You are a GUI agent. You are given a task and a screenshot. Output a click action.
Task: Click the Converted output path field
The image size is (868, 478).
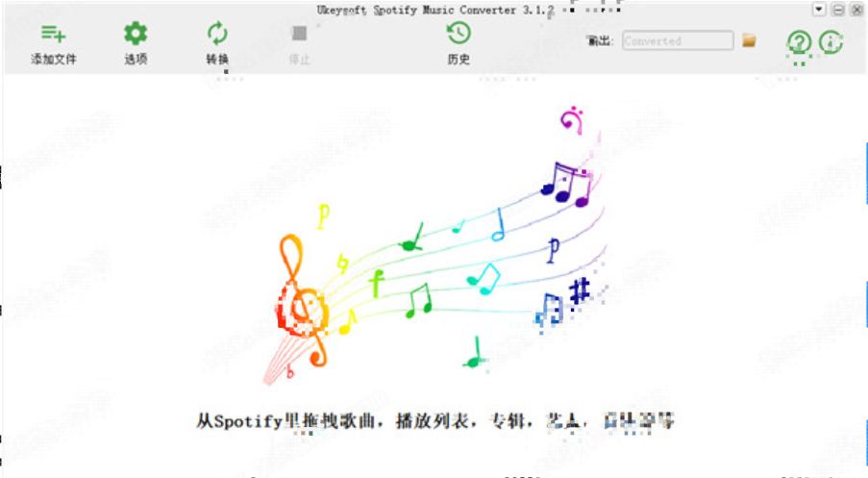(x=678, y=40)
